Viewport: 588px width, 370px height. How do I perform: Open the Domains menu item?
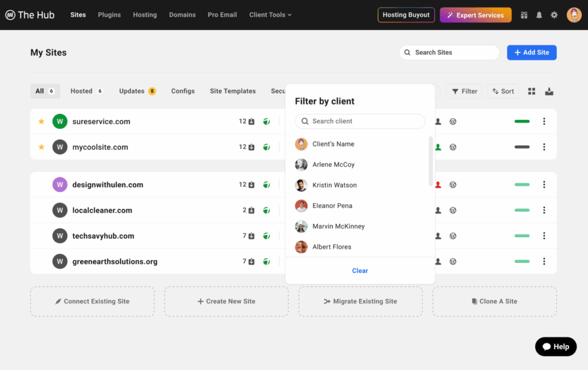[x=182, y=15]
